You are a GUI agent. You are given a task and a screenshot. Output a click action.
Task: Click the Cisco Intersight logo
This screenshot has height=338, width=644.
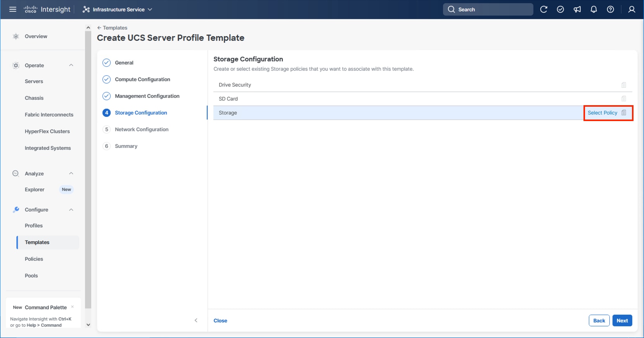coord(47,9)
